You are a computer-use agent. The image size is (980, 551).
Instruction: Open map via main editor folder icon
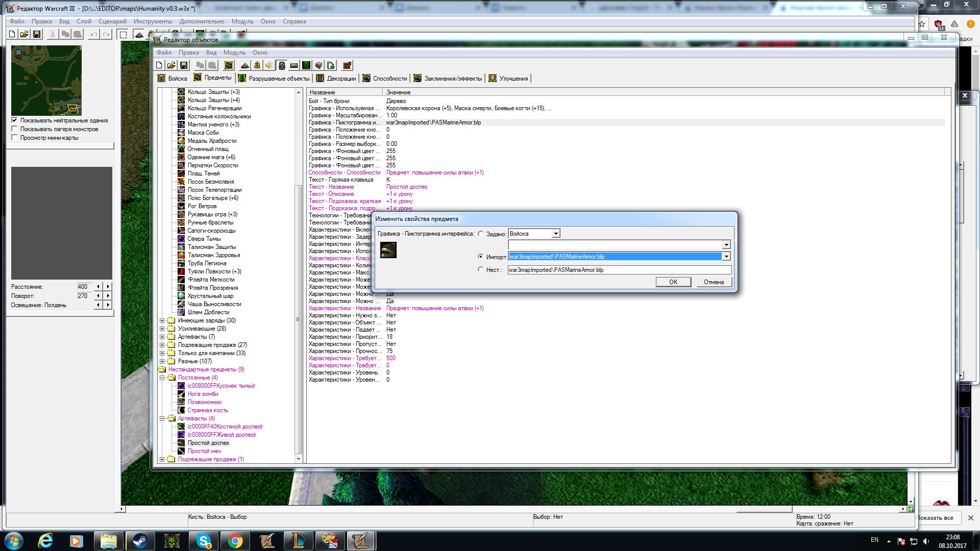(24, 34)
